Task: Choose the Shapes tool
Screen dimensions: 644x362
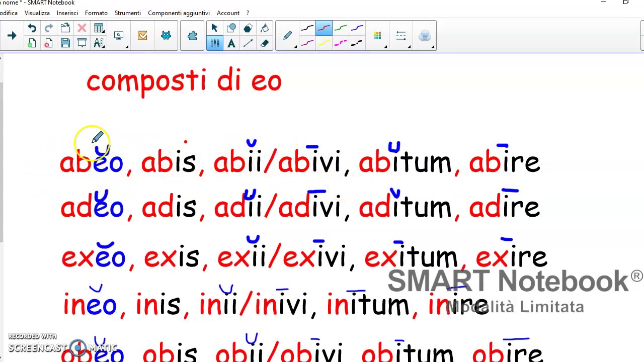Action: coord(231,28)
